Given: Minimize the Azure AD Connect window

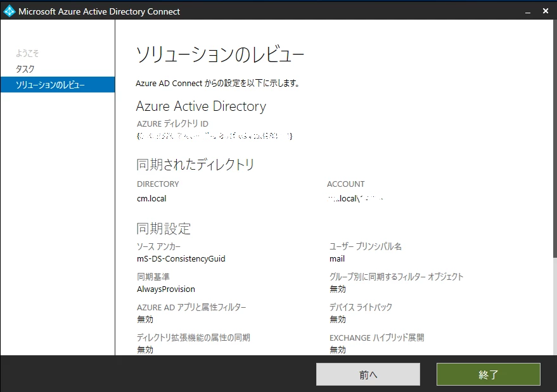Looking at the screenshot, I should click(528, 12).
